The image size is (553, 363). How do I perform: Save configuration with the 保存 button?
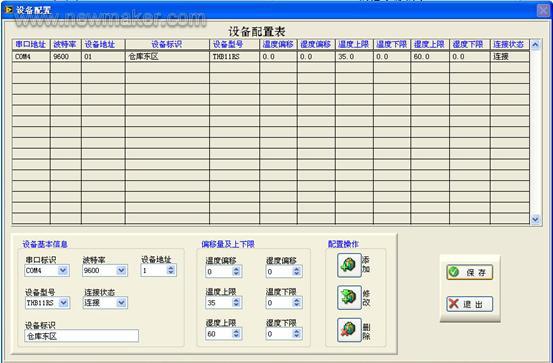click(469, 272)
